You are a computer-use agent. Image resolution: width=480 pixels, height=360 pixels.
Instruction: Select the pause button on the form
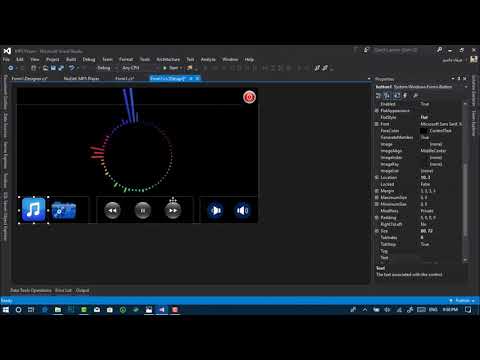[143, 210]
